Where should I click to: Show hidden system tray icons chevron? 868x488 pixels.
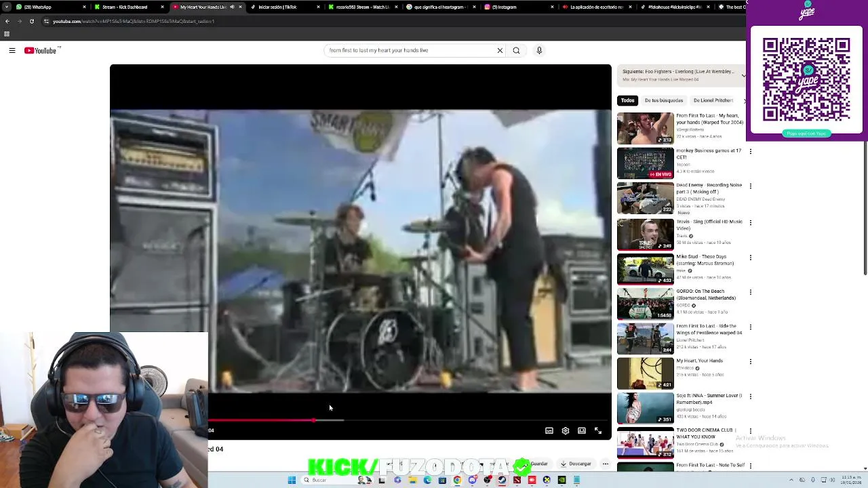pyautogui.click(x=793, y=480)
